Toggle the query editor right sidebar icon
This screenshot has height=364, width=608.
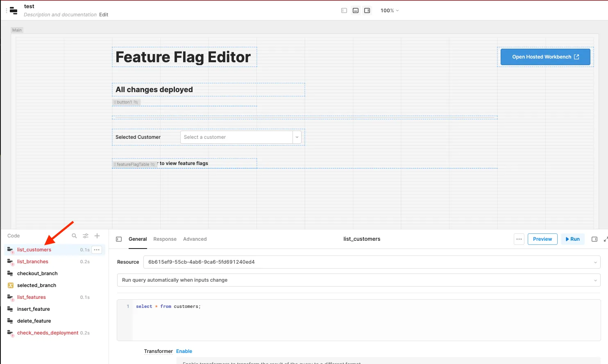[594, 239]
